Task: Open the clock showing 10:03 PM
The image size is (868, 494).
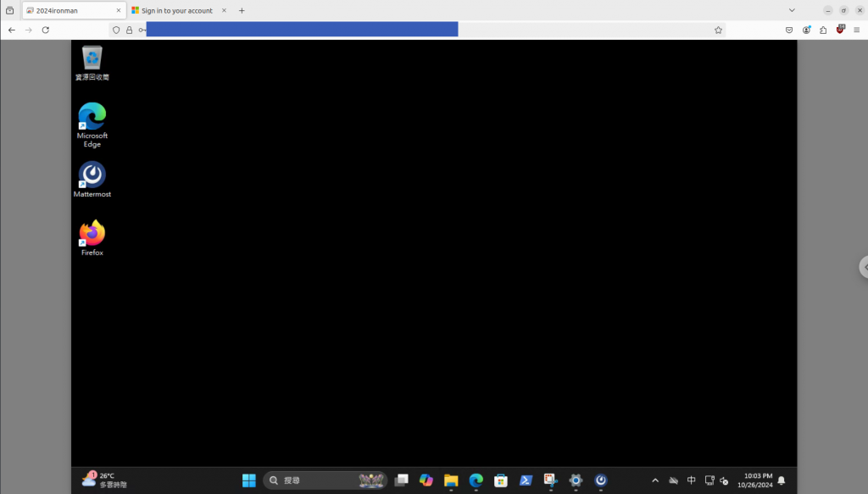Action: (755, 480)
